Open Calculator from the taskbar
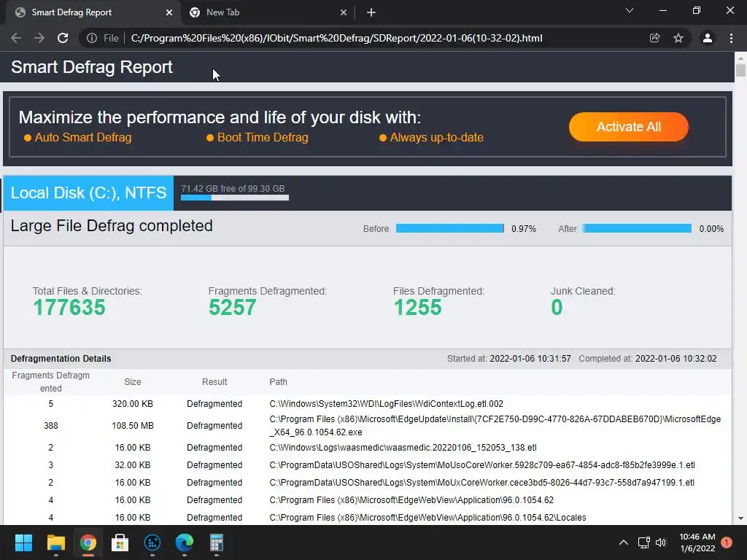The image size is (747, 560). point(216,542)
